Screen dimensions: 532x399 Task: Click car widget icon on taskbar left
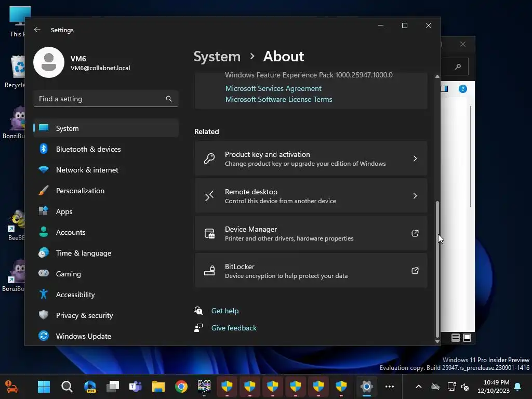pos(11,387)
